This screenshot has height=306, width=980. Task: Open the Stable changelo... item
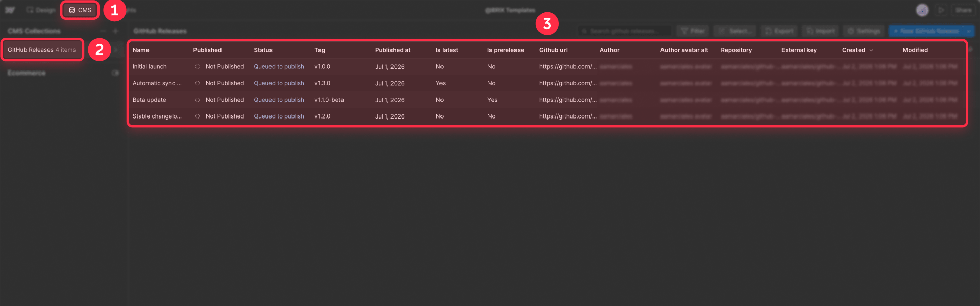[157, 116]
